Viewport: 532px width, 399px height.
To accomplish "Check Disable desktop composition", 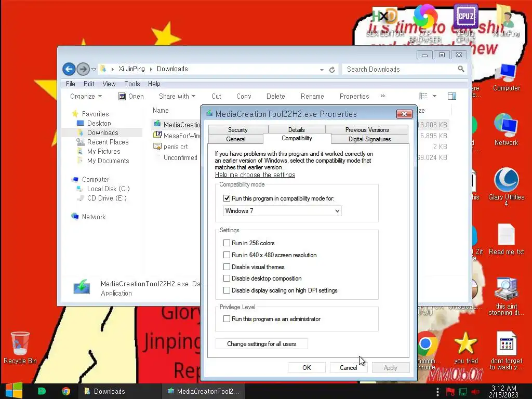I will coord(227,278).
